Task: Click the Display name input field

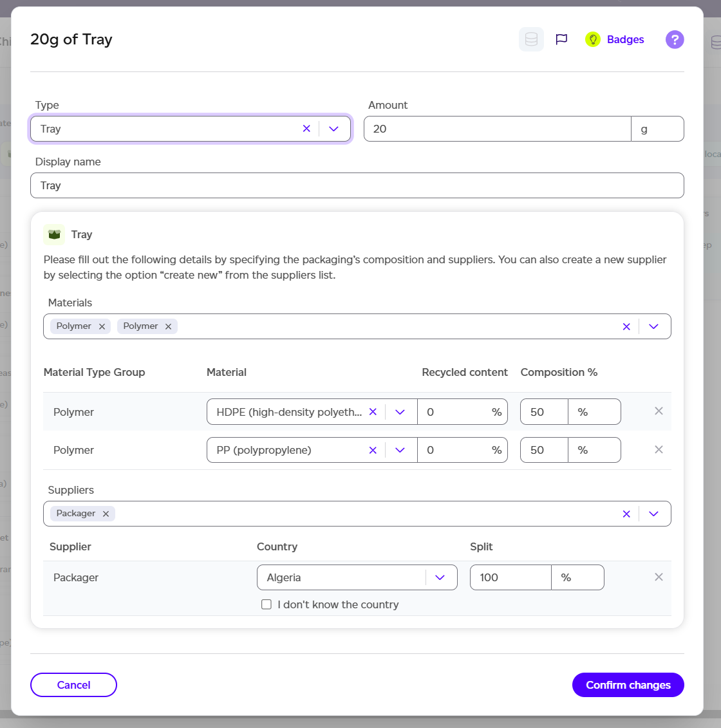Action: coord(357,185)
